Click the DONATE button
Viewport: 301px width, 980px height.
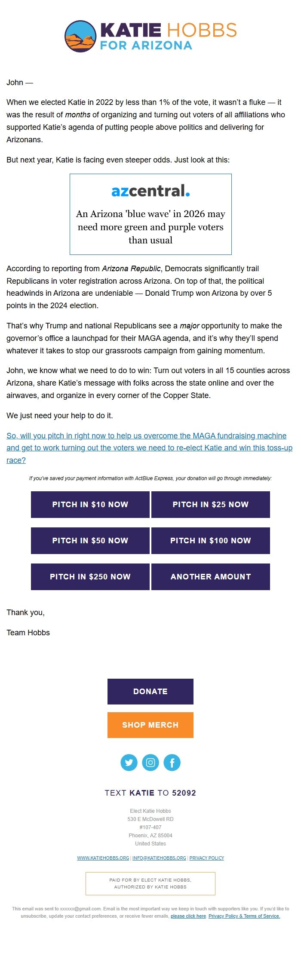(x=150, y=692)
